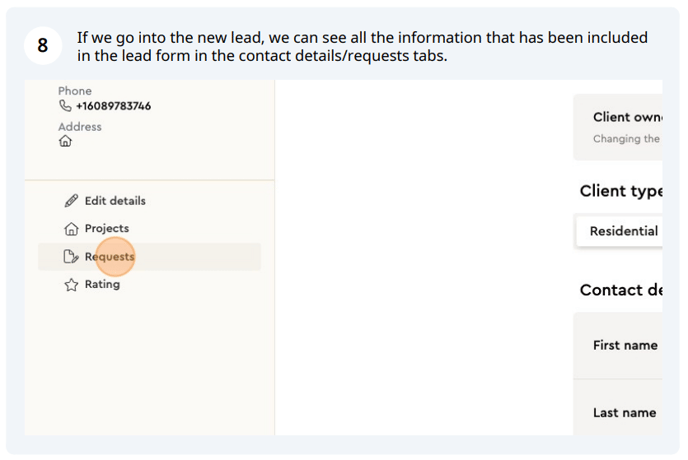Click the Client owner card
688x460 pixels.
[x=618, y=127]
